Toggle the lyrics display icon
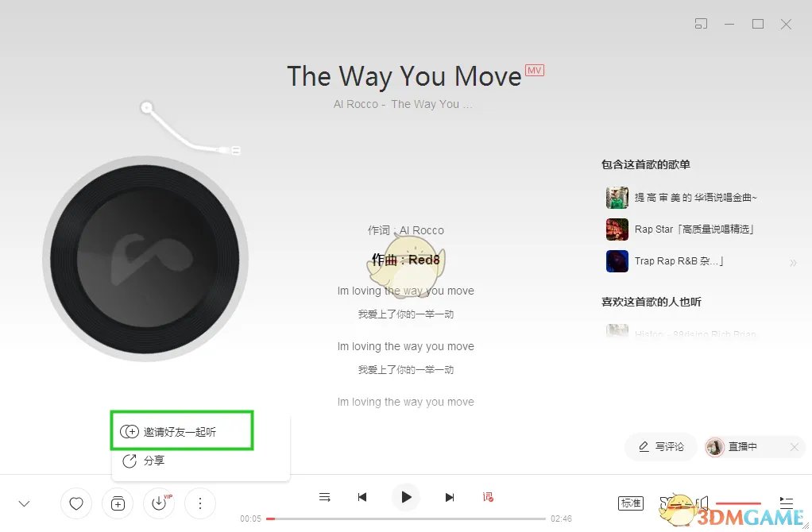 [x=488, y=497]
